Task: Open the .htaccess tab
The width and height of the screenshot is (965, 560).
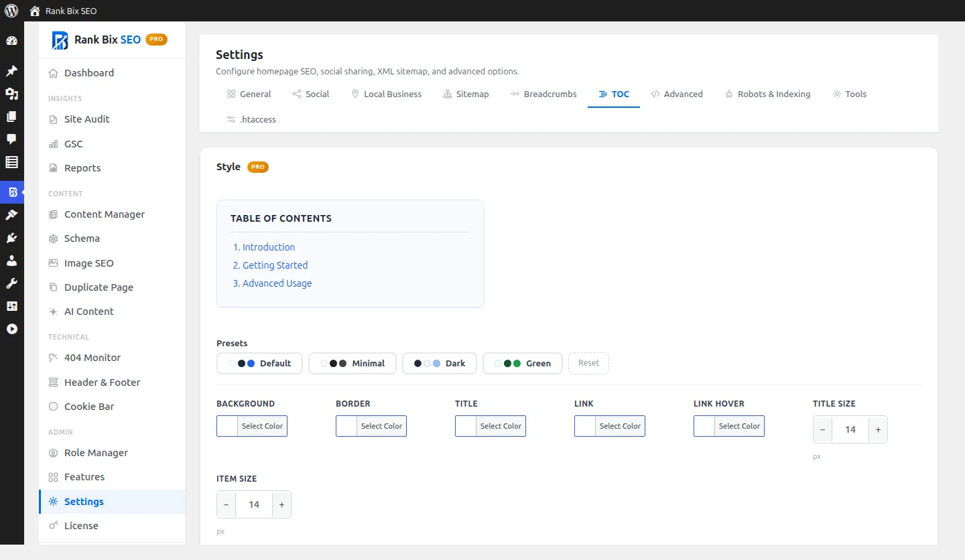Action: click(251, 120)
